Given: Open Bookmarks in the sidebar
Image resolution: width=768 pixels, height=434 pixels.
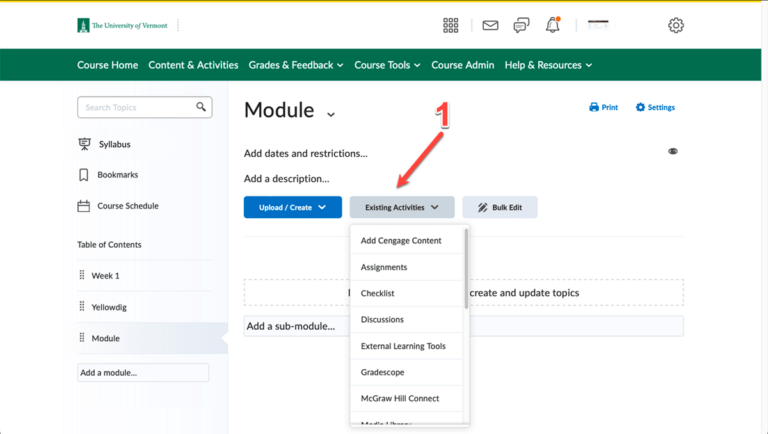Looking at the screenshot, I should click(118, 175).
